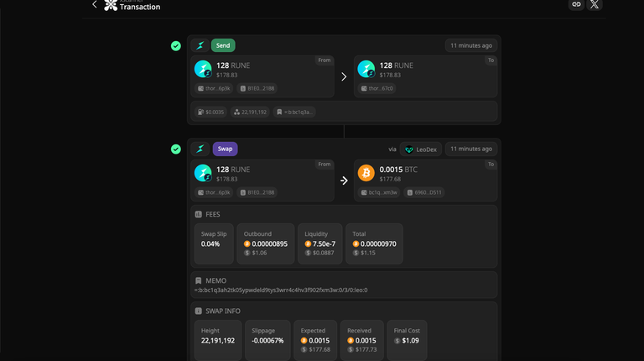
Task: Click the $0.0035 gas fee chip
Action: [x=210, y=112]
